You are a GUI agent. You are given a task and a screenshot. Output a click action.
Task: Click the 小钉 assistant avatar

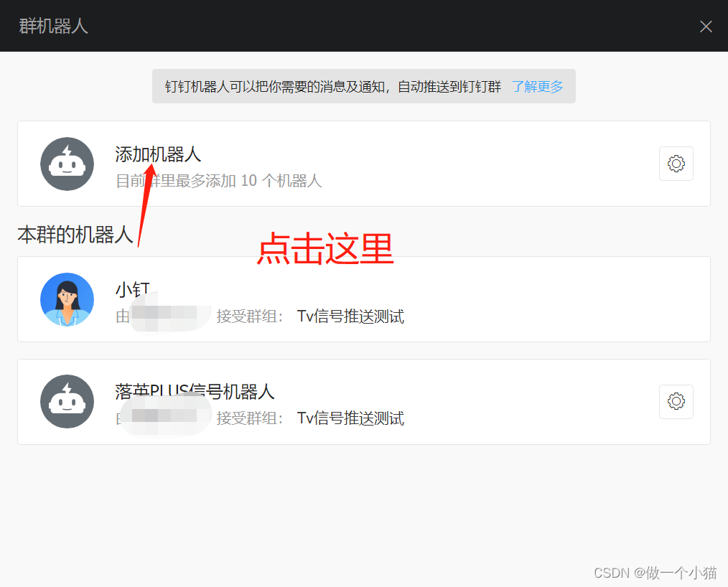[x=67, y=299]
